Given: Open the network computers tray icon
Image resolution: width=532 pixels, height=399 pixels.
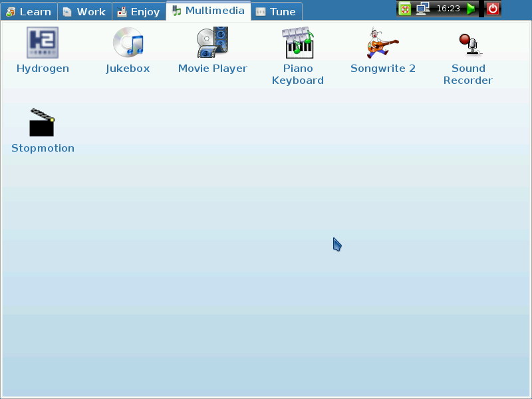Looking at the screenshot, I should pyautogui.click(x=423, y=9).
